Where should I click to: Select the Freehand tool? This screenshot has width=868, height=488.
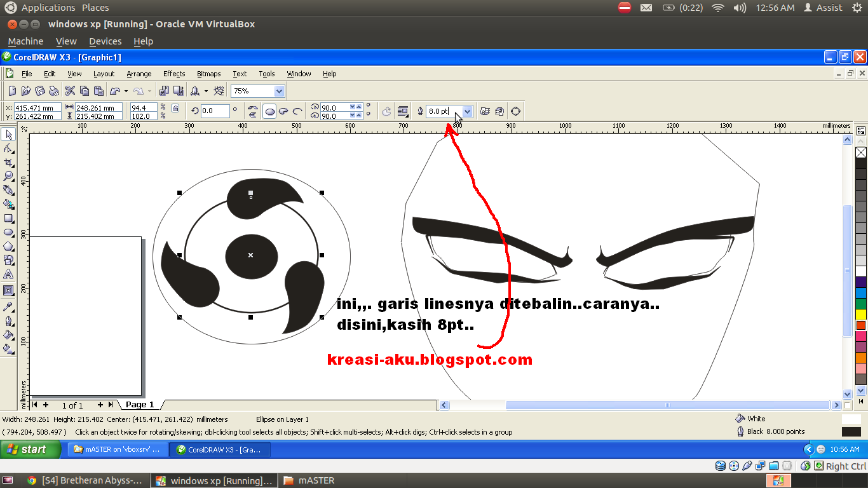[8, 190]
